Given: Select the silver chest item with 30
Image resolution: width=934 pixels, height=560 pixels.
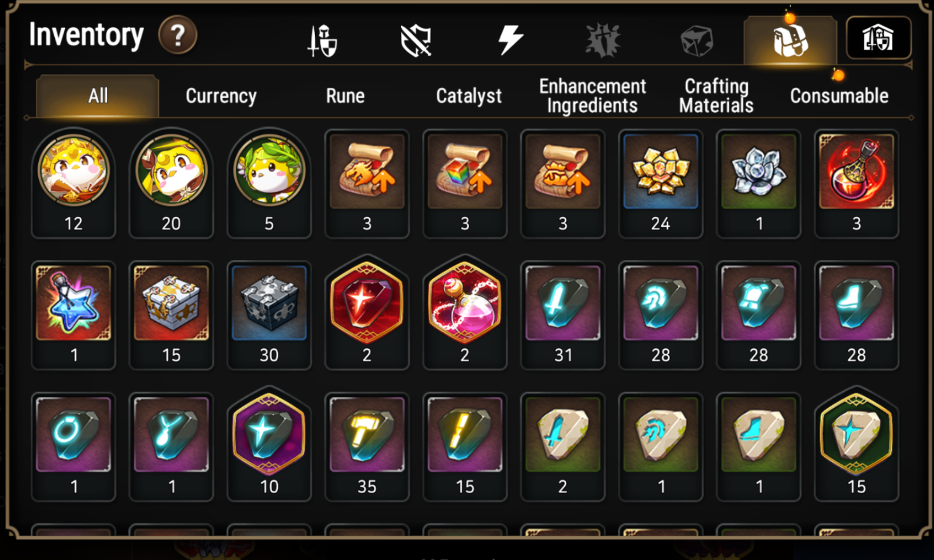Looking at the screenshot, I should point(269,315).
